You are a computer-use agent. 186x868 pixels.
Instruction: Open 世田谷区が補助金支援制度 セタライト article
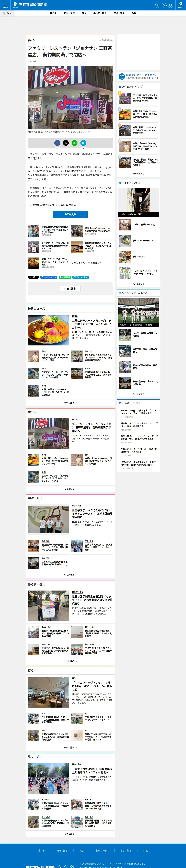point(92,600)
